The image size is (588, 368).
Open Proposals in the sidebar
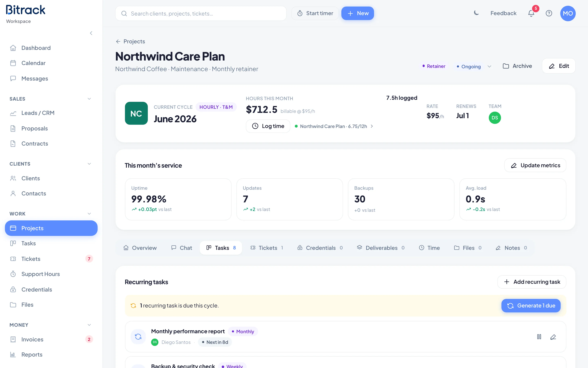51,128
